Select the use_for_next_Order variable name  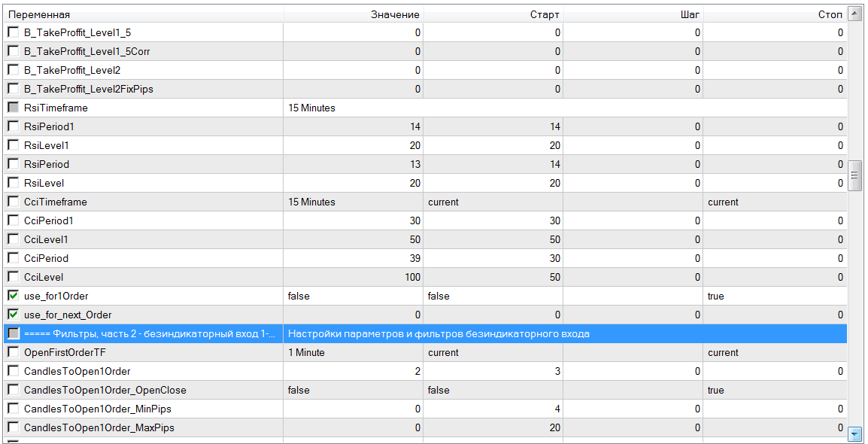(x=68, y=315)
